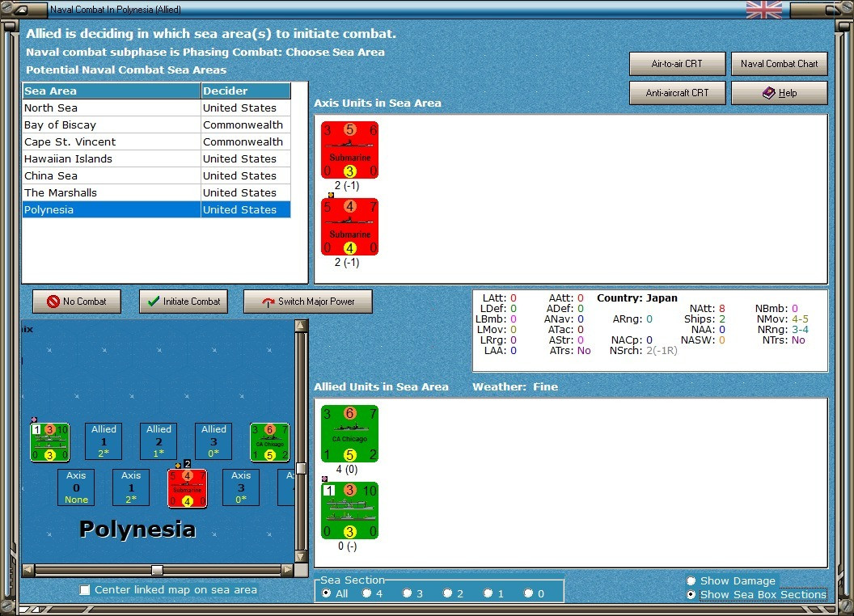This screenshot has width=854, height=616.
Task: Click the map's horizontal scrollbar left arrow
Action: click(28, 570)
